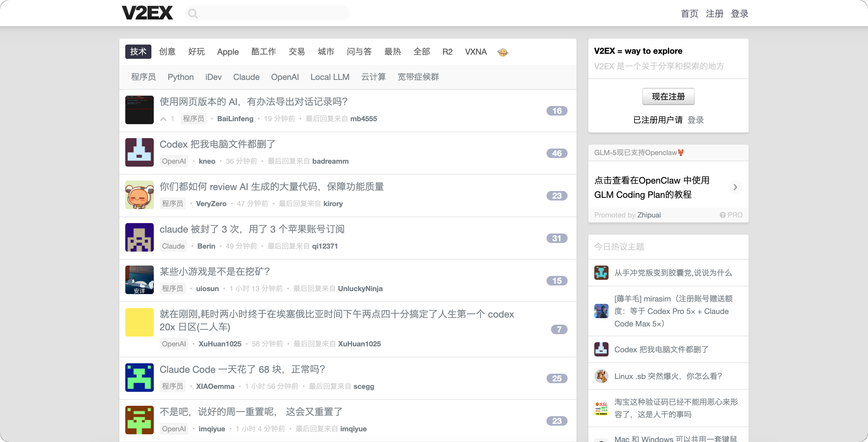The height and width of the screenshot is (442, 868).
Task: Click giraffe avatar beside Linux .sb topic
Action: (601, 376)
